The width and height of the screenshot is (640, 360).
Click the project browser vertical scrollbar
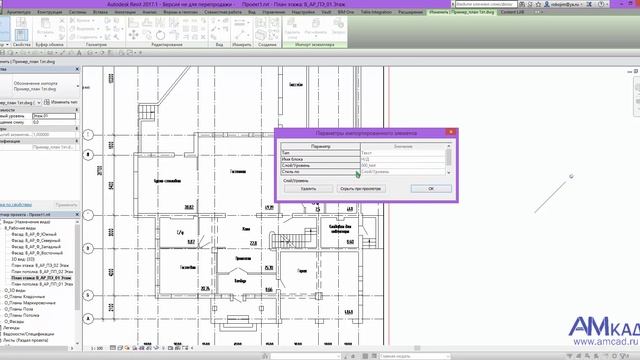pos(77,282)
